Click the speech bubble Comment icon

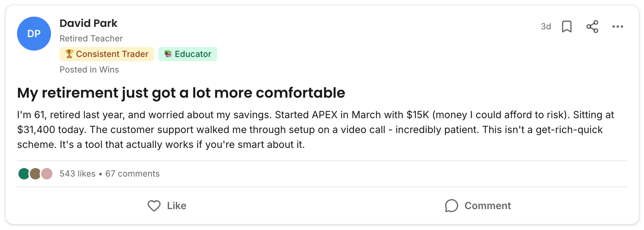click(x=452, y=206)
